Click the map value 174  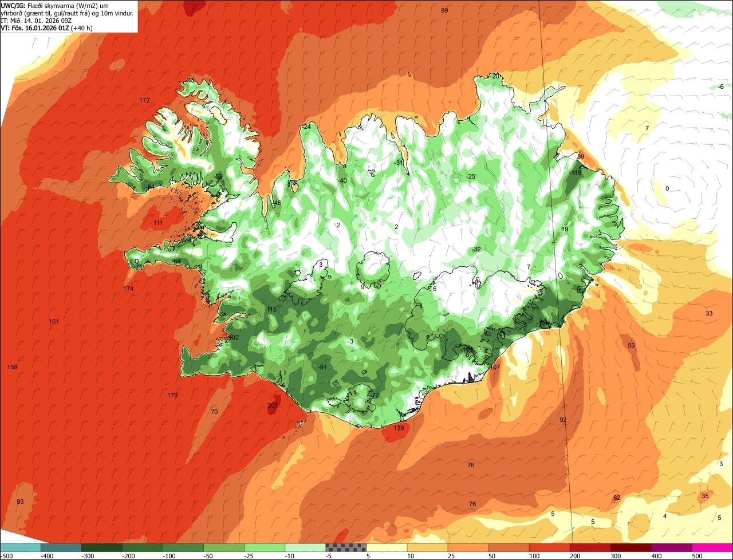coord(128,289)
